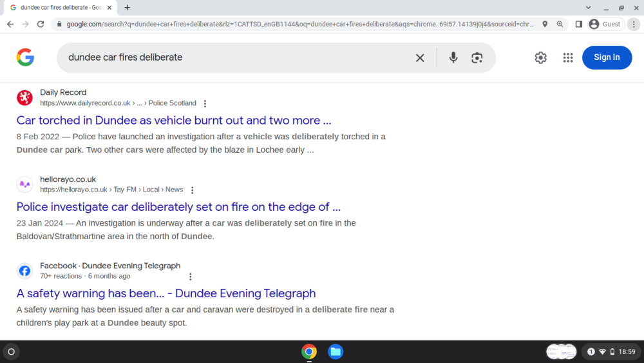Click the Facebook favicon icon
Viewport: 644px width, 363px height.
coord(24,271)
